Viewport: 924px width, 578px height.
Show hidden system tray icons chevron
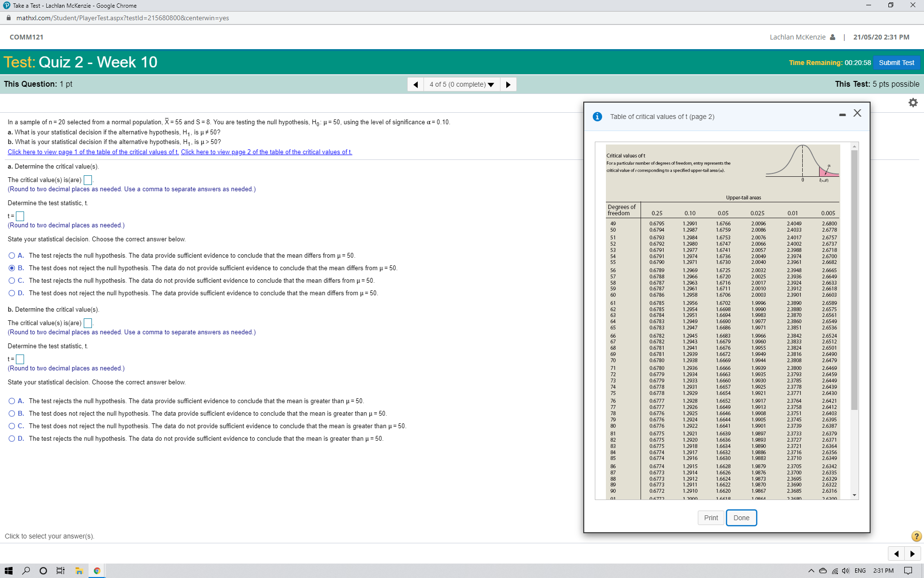coord(811,571)
